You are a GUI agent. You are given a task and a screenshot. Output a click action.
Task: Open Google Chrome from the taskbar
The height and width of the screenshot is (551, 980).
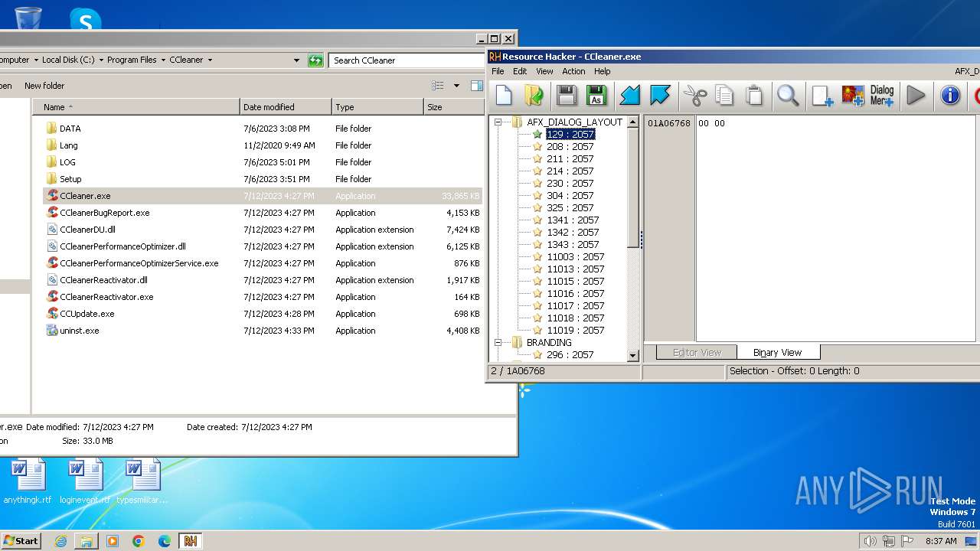pos(139,541)
